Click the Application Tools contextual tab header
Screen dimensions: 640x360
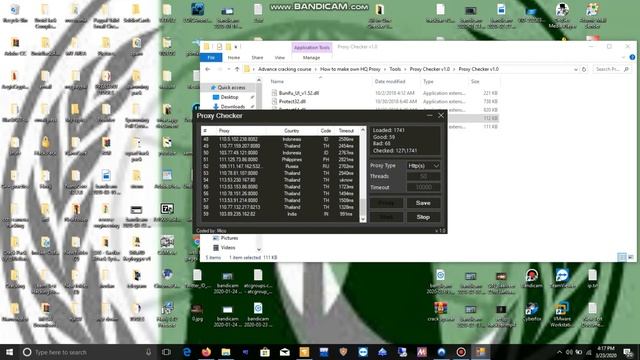(312, 47)
